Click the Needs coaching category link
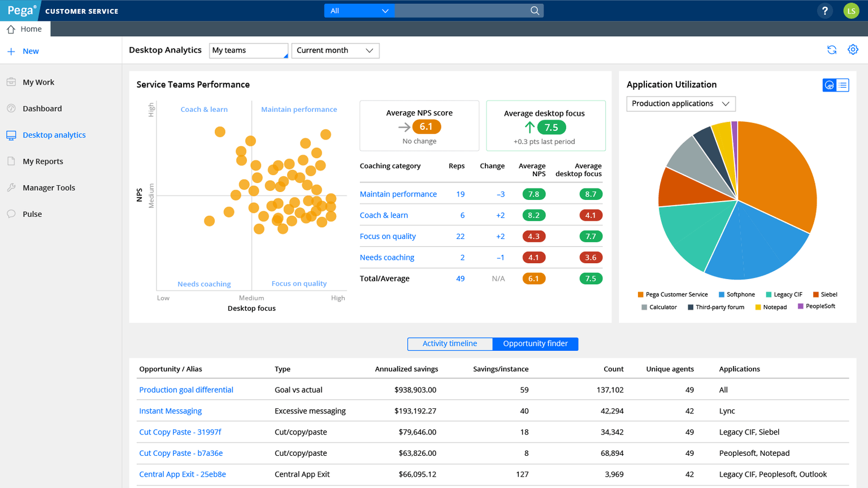 (387, 257)
